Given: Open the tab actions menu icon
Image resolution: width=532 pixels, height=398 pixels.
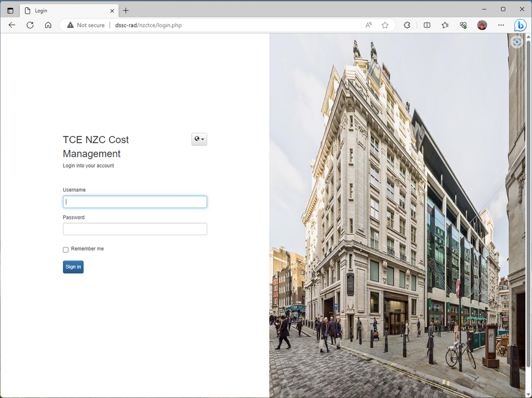Looking at the screenshot, I should click(10, 10).
